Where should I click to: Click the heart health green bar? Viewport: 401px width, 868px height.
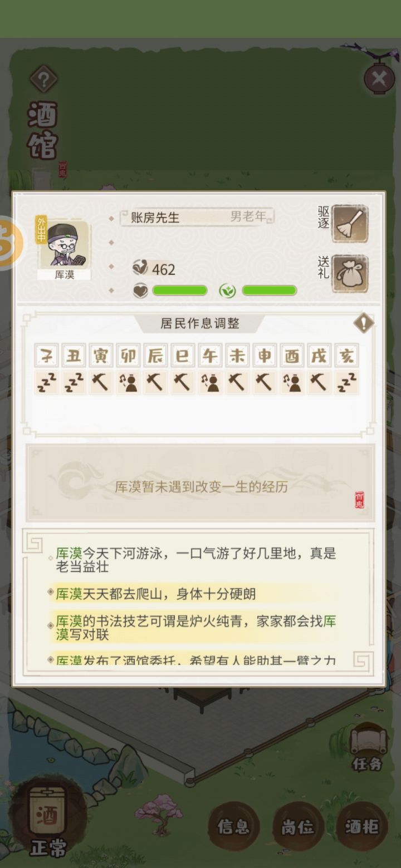tap(180, 290)
